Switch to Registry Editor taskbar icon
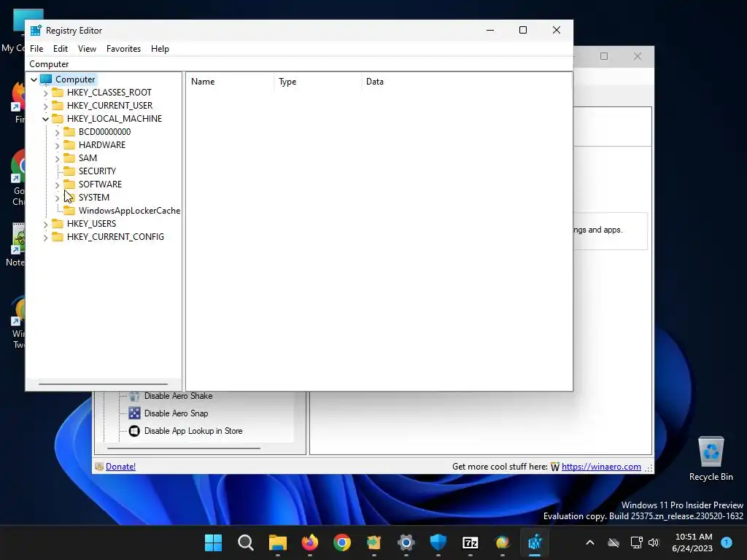Viewport: 747px width, 560px height. [535, 542]
